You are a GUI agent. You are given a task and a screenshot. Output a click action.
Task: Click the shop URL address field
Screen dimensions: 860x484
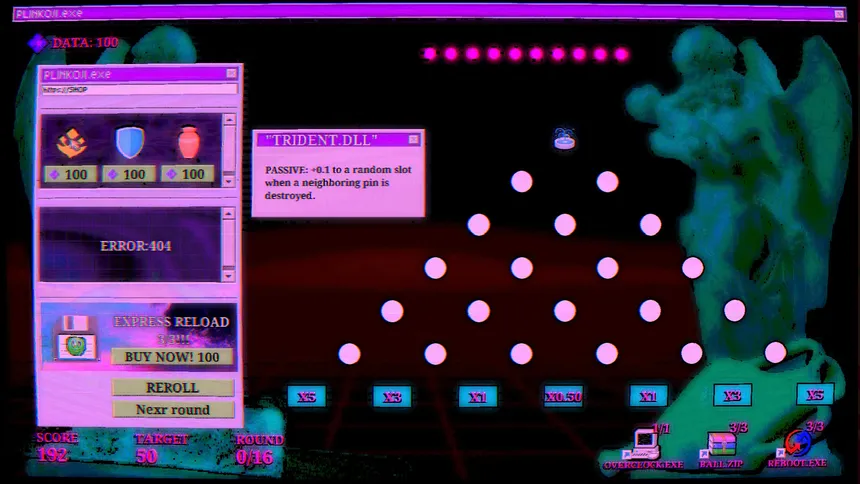(x=139, y=89)
